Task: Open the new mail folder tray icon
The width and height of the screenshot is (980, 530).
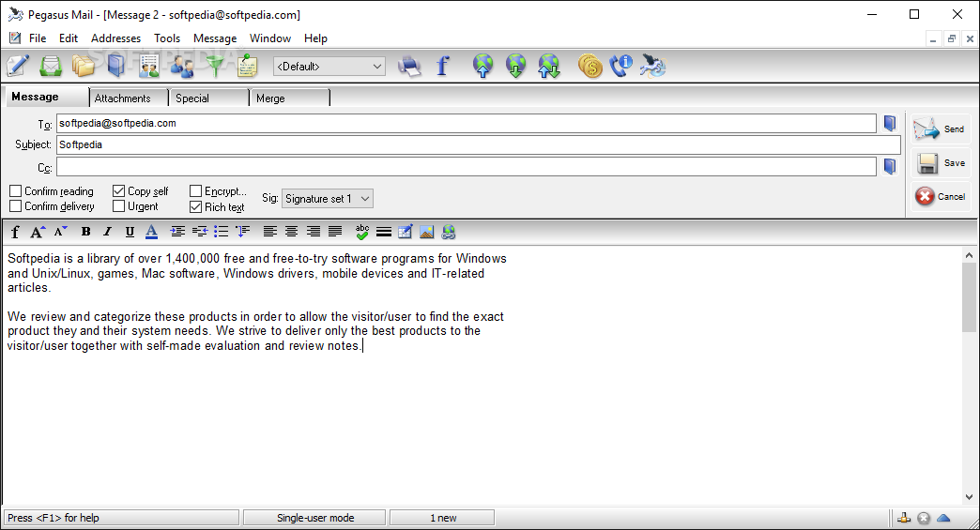Action: click(x=51, y=66)
